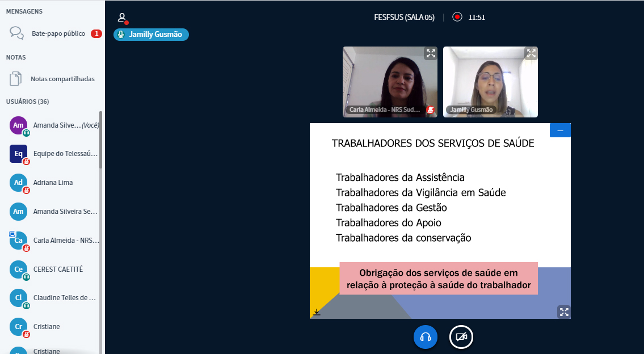This screenshot has height=354, width=644.
Task: Open Jamilly Gusmão's webcam name dropdown
Action: pyautogui.click(x=471, y=110)
